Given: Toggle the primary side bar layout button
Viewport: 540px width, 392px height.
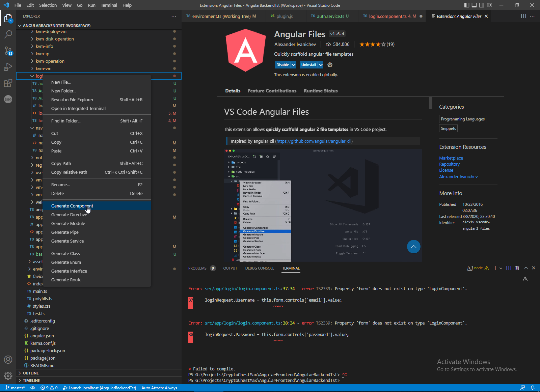Looking at the screenshot, I should pos(467,5).
